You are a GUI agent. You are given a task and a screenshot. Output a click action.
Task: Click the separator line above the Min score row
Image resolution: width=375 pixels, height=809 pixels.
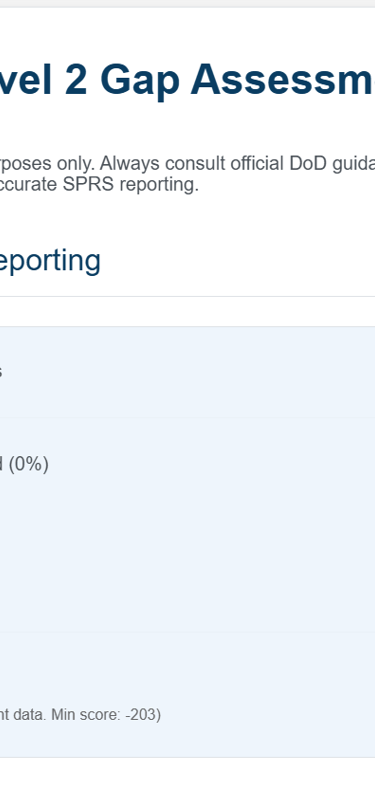187,632
